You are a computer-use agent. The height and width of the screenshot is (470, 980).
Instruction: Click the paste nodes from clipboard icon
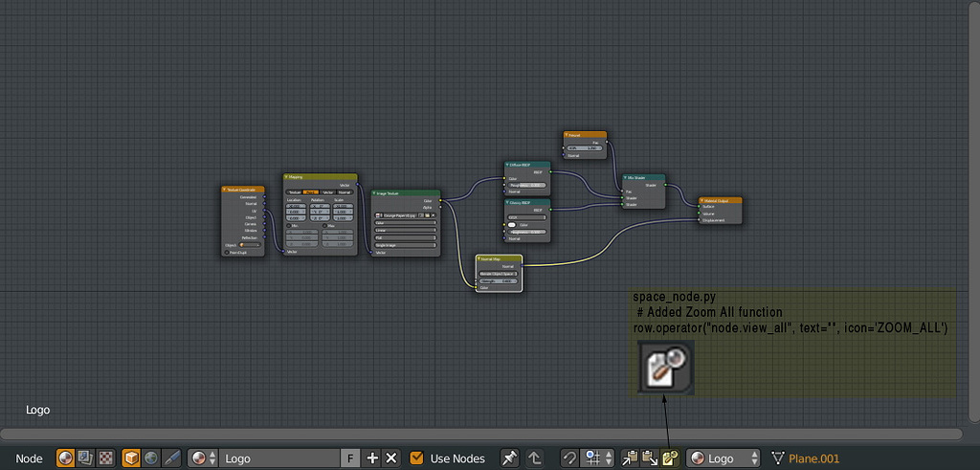point(650,459)
